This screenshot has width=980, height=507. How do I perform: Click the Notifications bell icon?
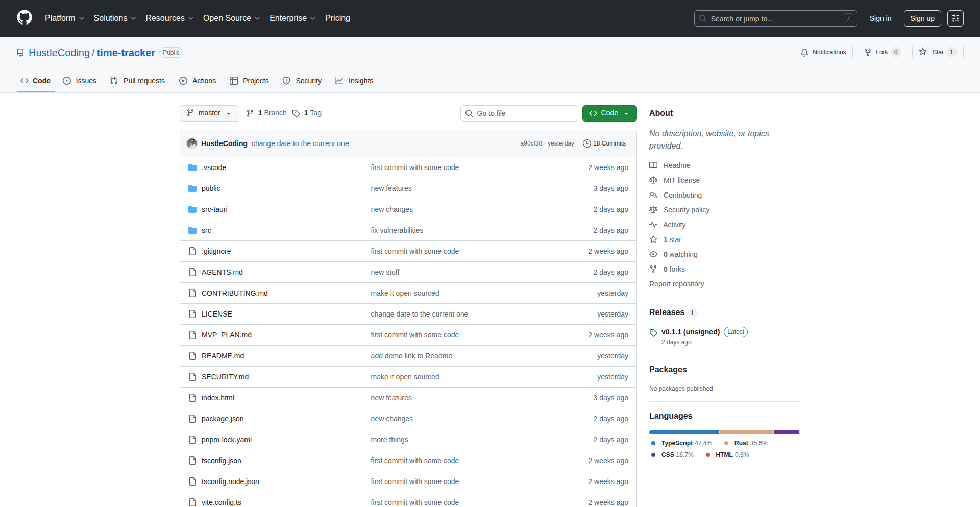pos(804,52)
